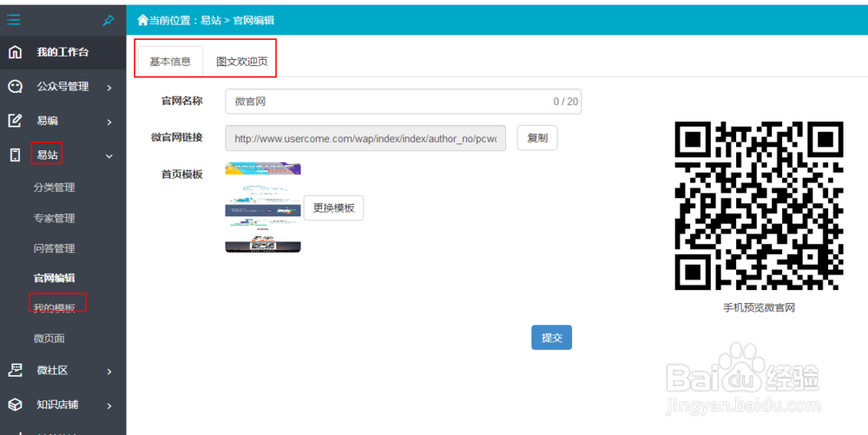Screen dimensions: 868x435
Task: Open 我的工作台 in the sidebar
Action: click(63, 52)
